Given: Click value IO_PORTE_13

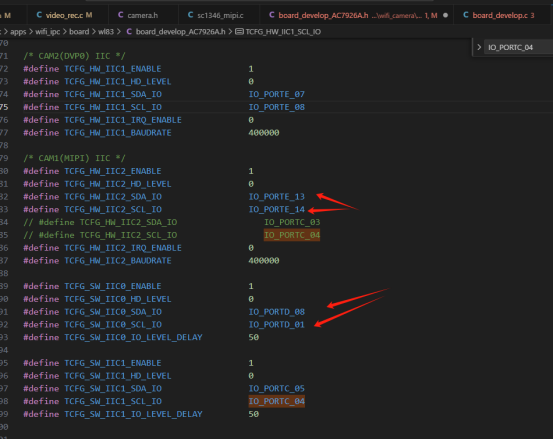Looking at the screenshot, I should click(276, 197).
